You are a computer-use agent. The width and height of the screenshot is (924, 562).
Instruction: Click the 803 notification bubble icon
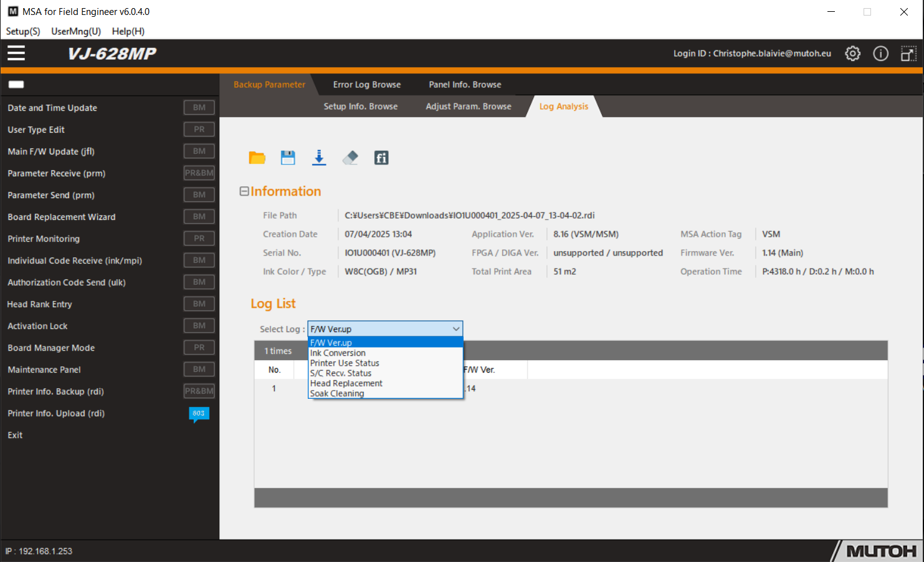[199, 414]
